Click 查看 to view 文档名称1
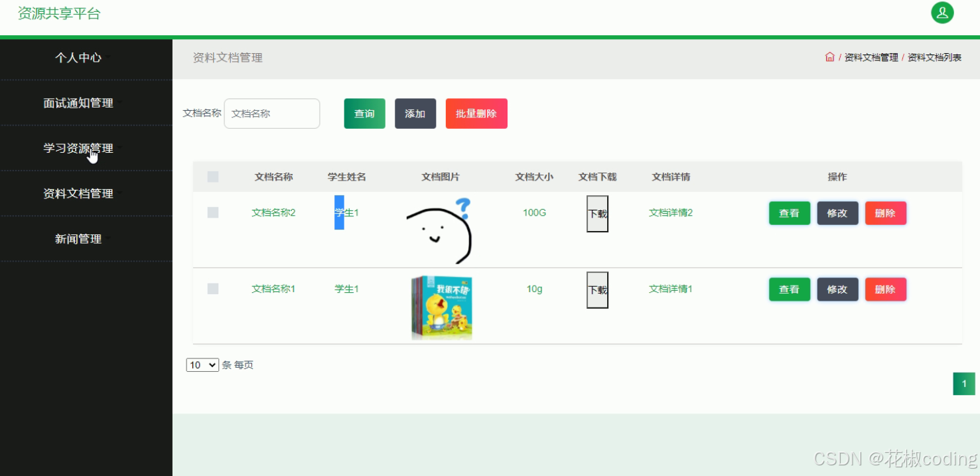Viewport: 980px width, 476px height. (789, 289)
